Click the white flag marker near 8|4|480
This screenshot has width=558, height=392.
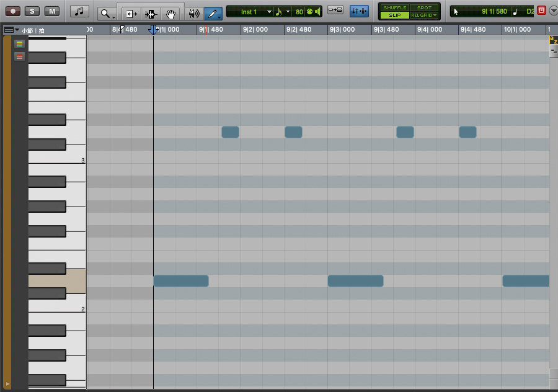pyautogui.click(x=122, y=29)
